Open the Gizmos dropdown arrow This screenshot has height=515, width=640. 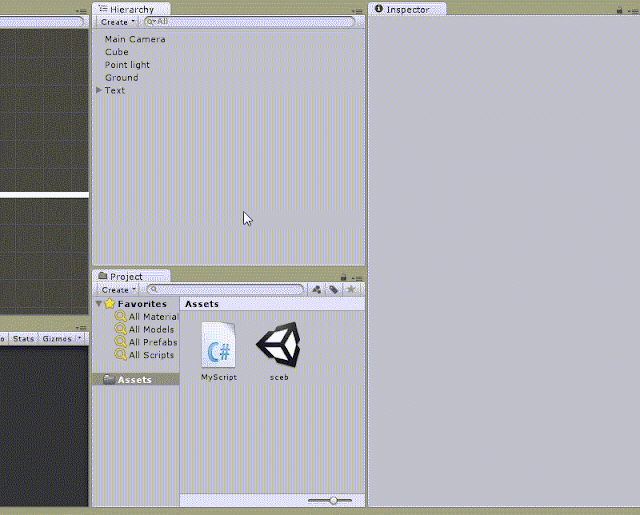pyautogui.click(x=80, y=338)
